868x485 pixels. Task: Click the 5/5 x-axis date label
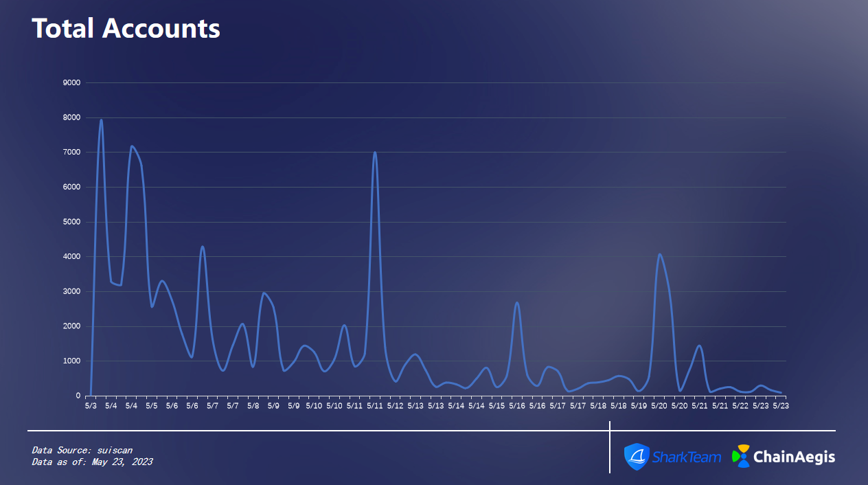click(152, 406)
